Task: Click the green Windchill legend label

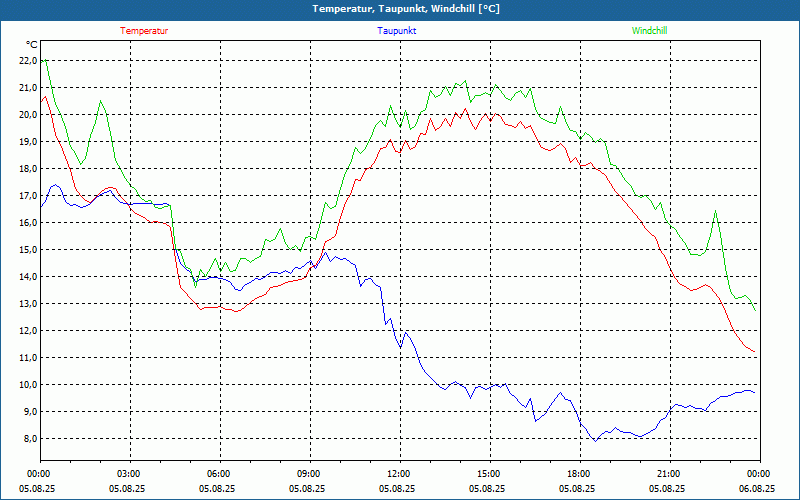Action: pos(649,31)
